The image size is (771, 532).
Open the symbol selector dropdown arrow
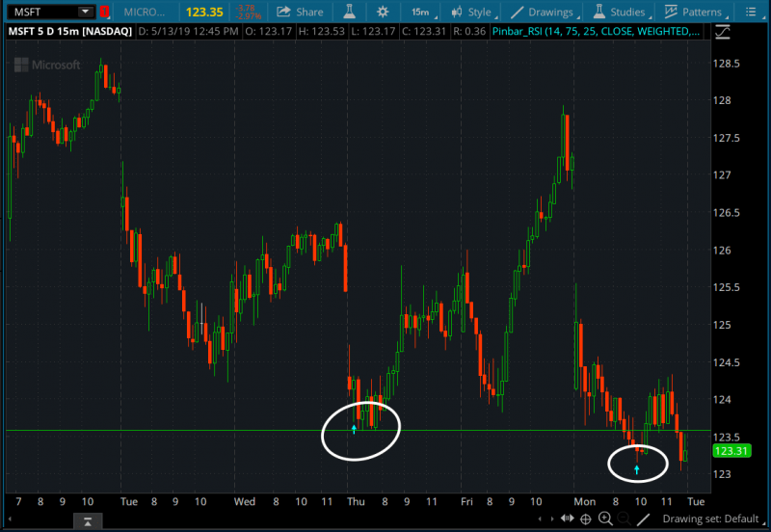86,12
